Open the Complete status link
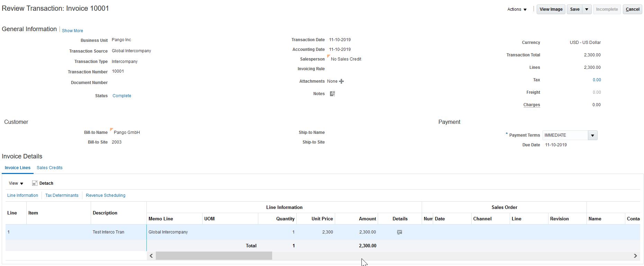Screen dimensions: 644x266 (x=122, y=96)
